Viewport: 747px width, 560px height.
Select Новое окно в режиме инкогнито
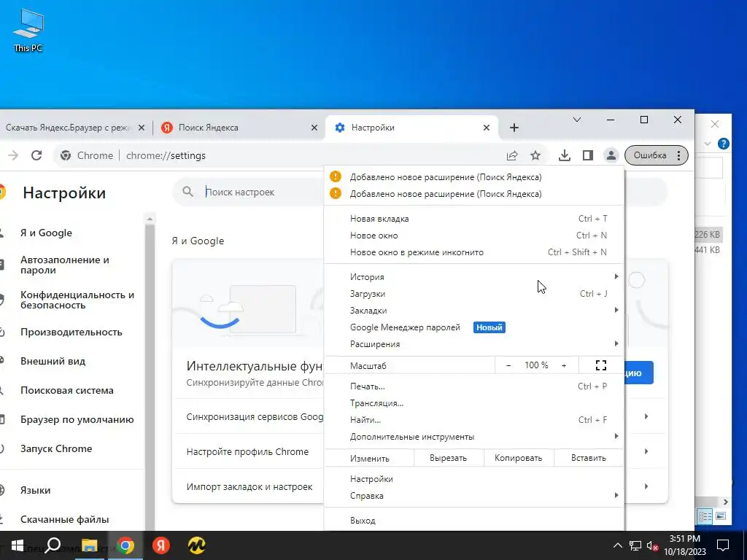click(474, 252)
